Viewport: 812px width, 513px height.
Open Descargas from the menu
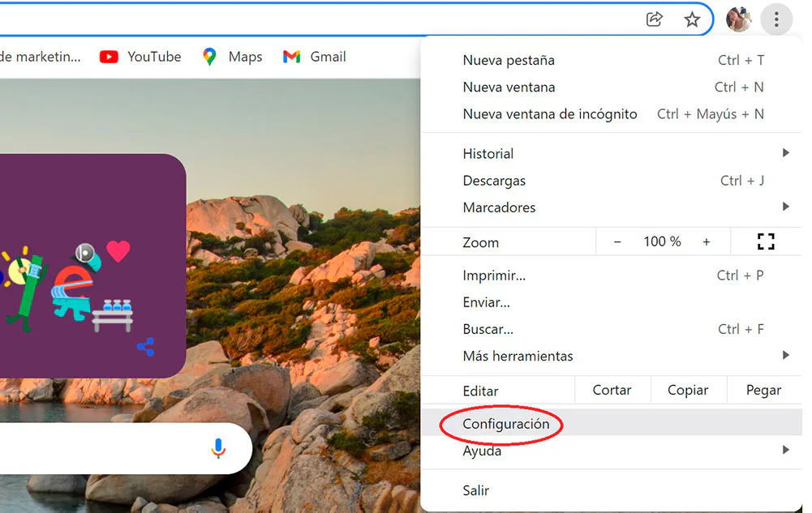493,180
